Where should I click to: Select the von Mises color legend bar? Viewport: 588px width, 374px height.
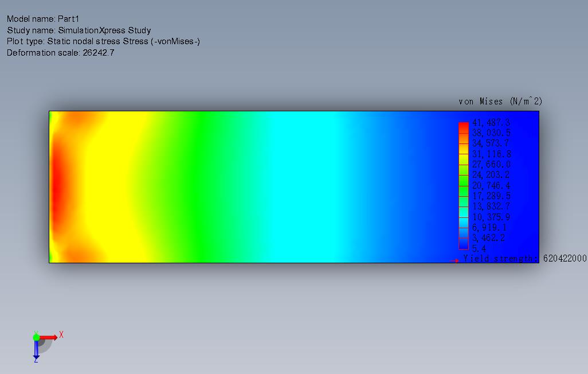click(x=464, y=185)
